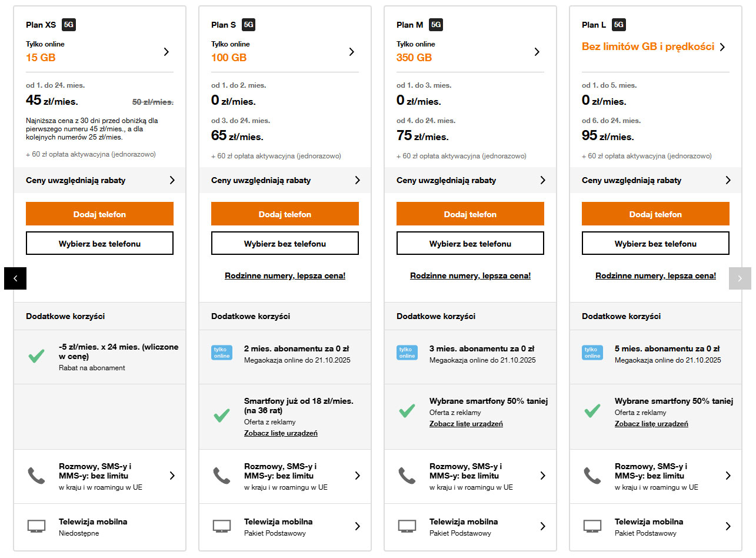Open 'Rodzinne numery, lepsza cena!' under Plan L
Screen dimensions: 756x558
pyautogui.click(x=655, y=275)
